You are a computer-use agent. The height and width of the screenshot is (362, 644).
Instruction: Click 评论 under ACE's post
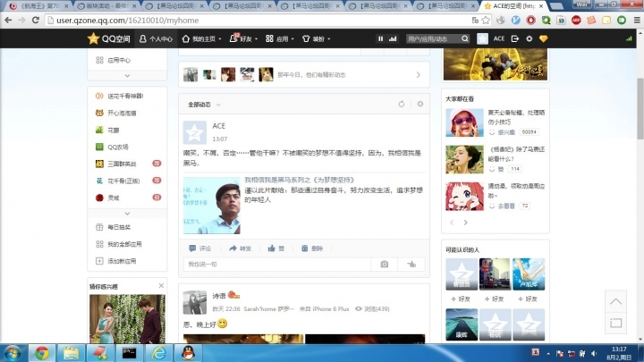coord(199,248)
